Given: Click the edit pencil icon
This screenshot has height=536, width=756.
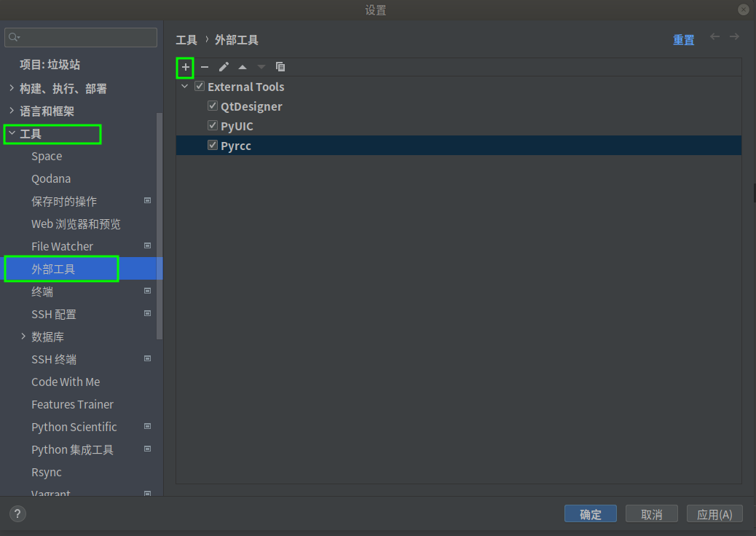Looking at the screenshot, I should (x=224, y=67).
